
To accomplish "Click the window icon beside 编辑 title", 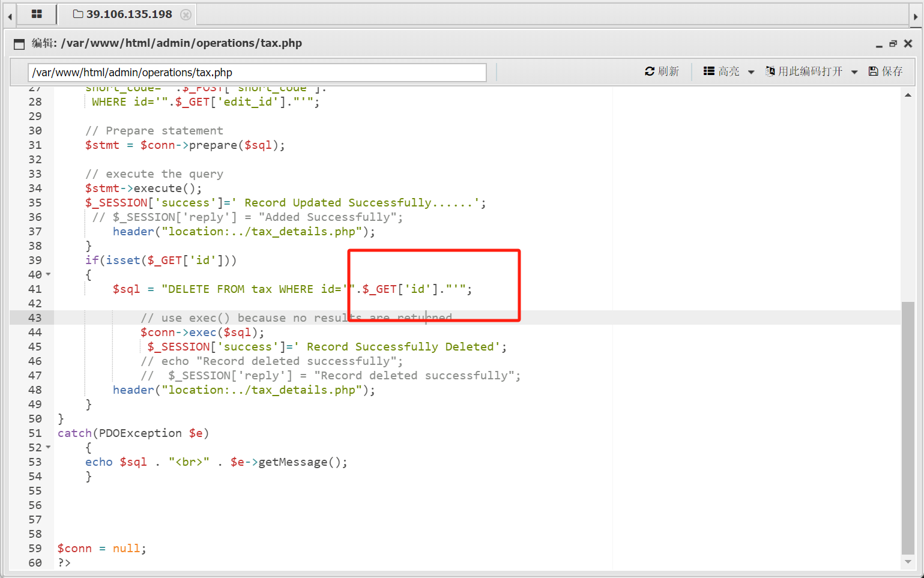I will pos(19,44).
